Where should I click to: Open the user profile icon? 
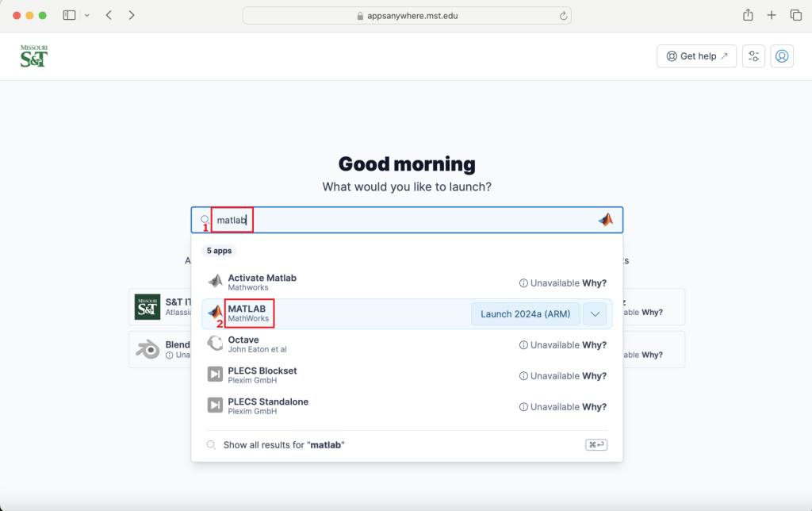tap(782, 56)
